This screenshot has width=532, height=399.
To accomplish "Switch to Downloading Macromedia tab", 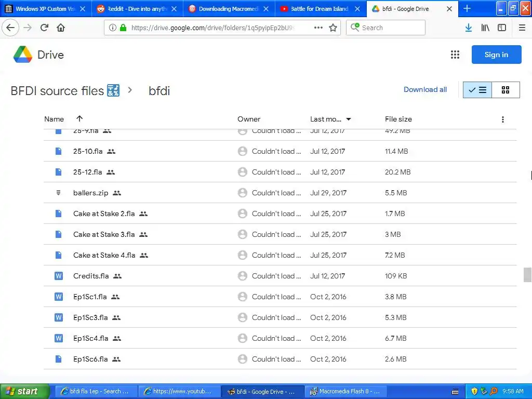I will coord(229,8).
